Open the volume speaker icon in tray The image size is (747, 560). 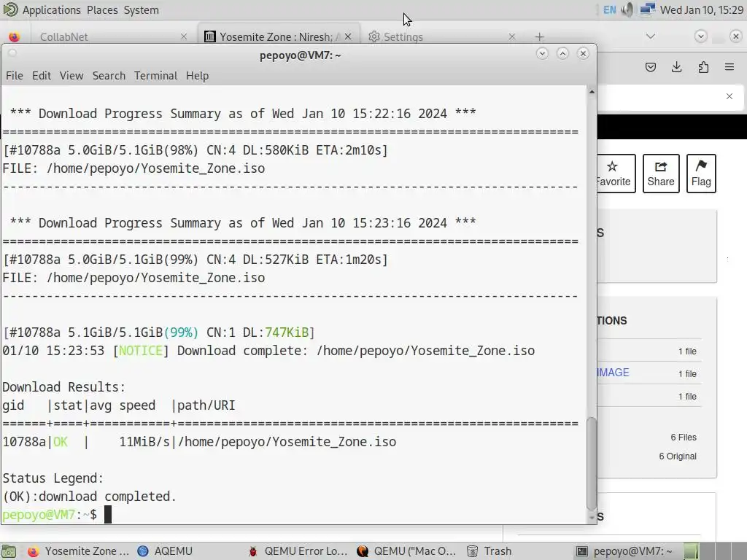pos(627,9)
